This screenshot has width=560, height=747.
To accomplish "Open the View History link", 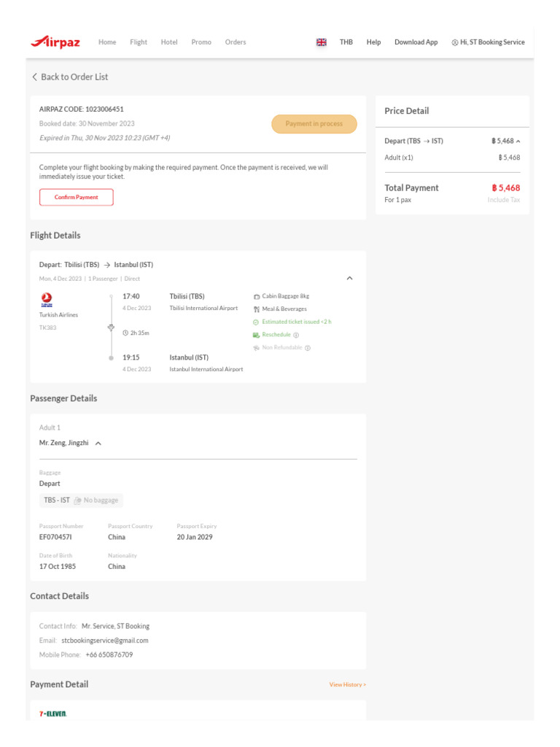I will (347, 684).
